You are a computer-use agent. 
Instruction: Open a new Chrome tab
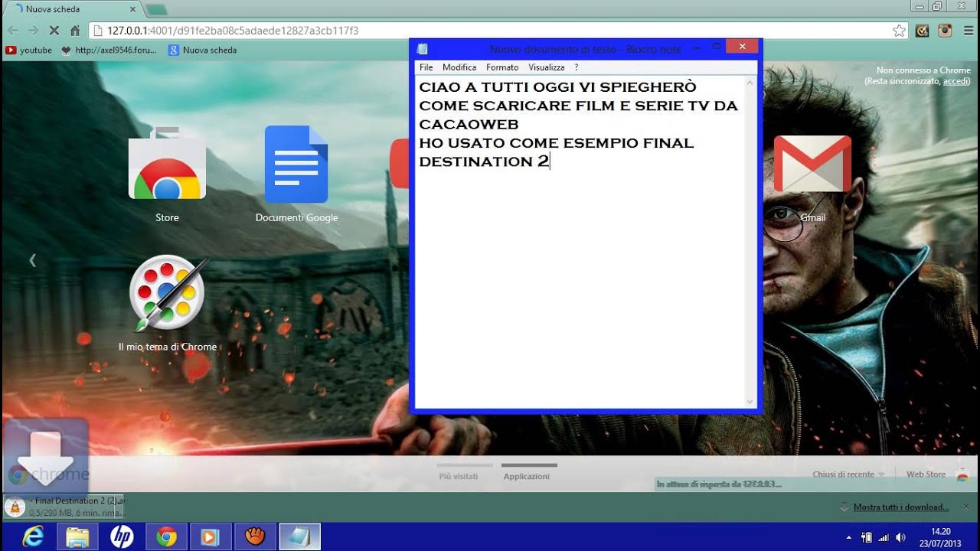point(156,10)
